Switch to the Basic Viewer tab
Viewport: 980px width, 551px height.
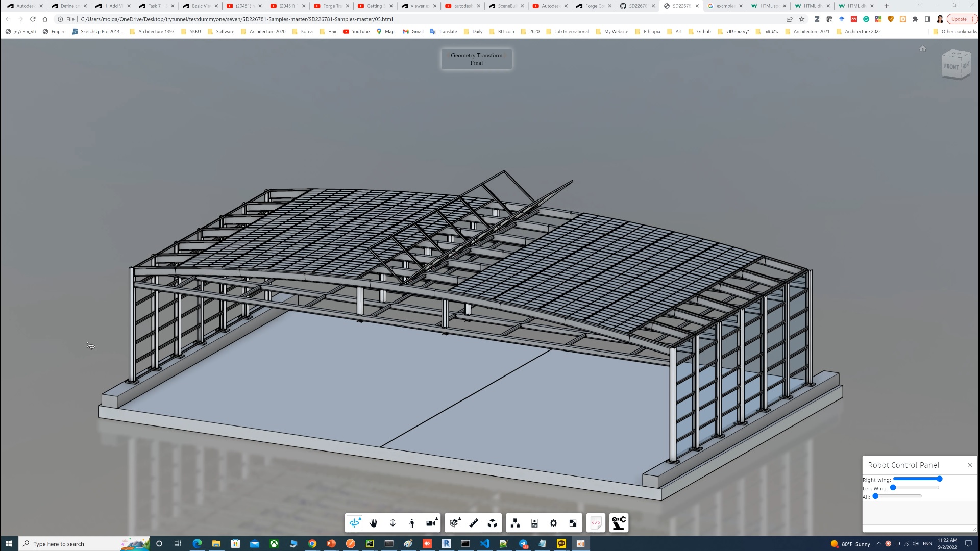(201, 6)
